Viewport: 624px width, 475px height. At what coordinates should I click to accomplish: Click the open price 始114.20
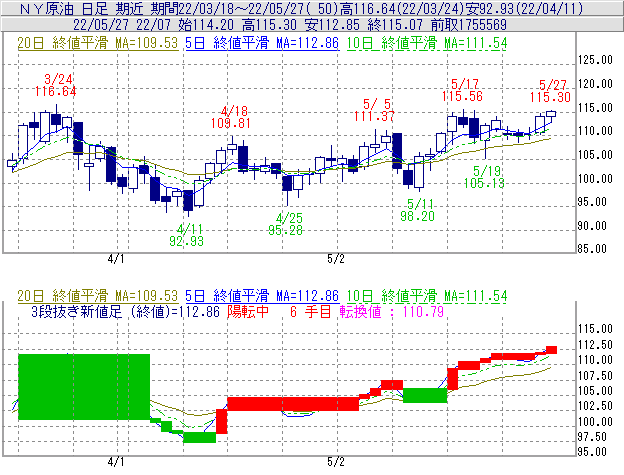tap(206, 25)
